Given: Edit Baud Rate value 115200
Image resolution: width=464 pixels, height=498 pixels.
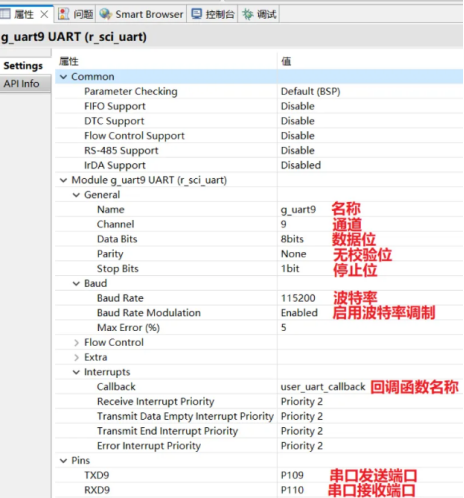Looking at the screenshot, I should (298, 298).
